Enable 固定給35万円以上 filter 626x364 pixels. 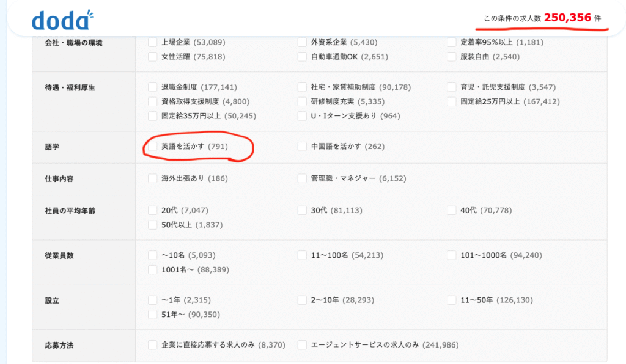coord(152,116)
